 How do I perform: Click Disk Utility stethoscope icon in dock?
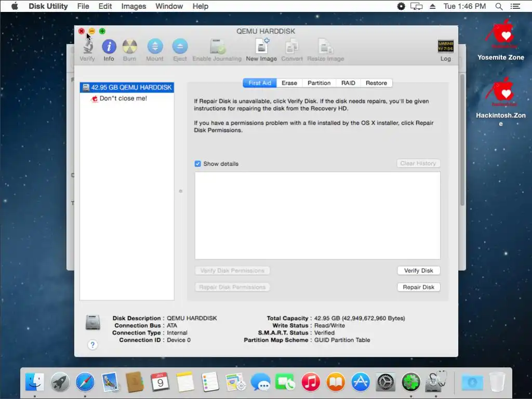pyautogui.click(x=436, y=381)
